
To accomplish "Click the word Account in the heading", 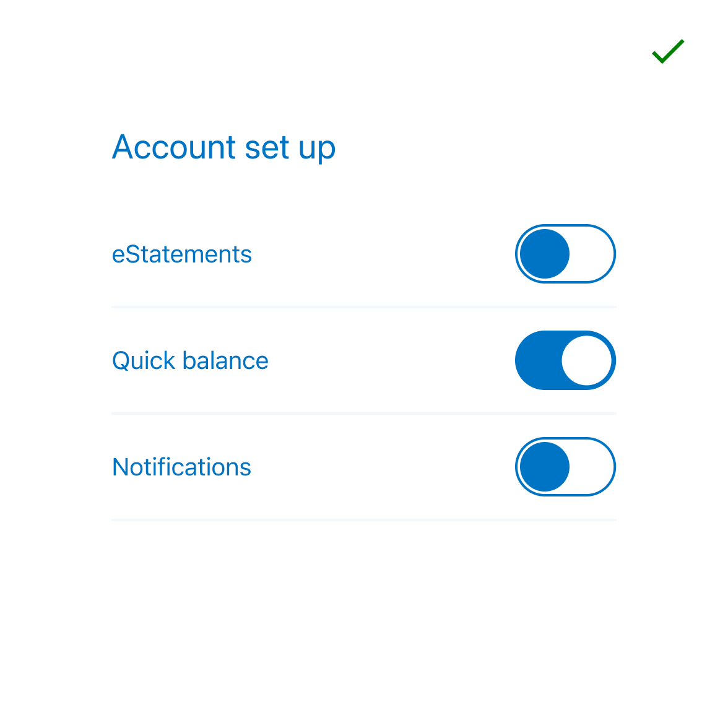I will [x=174, y=147].
